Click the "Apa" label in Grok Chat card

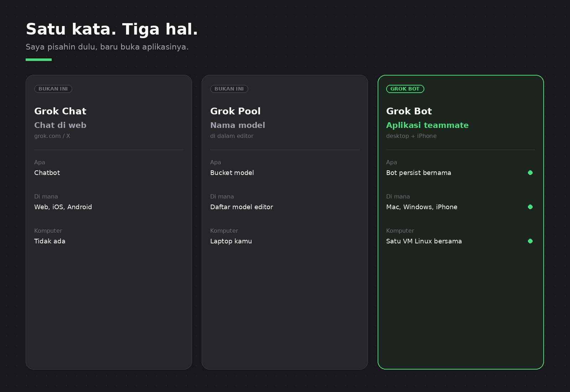pyautogui.click(x=40, y=163)
